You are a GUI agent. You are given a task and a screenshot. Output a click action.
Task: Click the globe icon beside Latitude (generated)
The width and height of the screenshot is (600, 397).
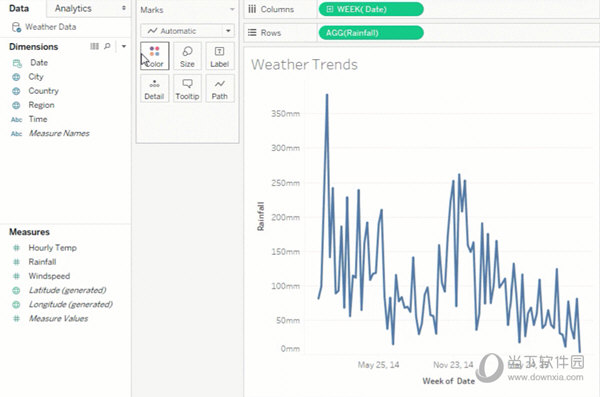[16, 291]
